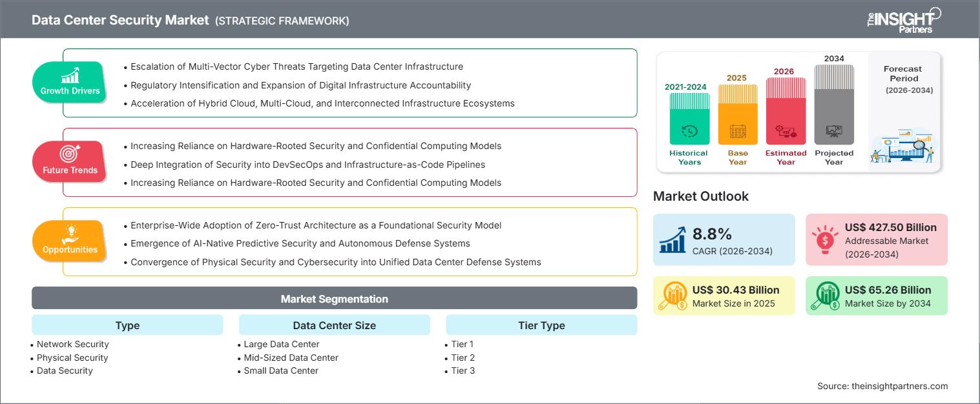
Task: Click the Opportunities lightbulb hand icon
Action: (70, 234)
